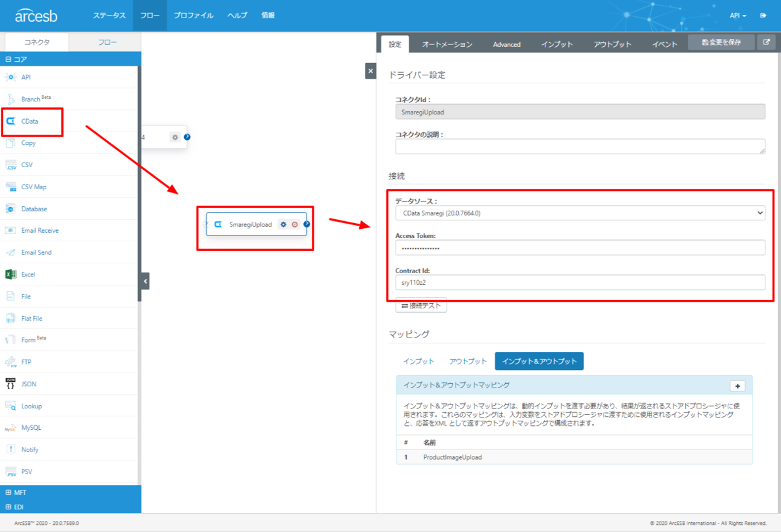This screenshot has width=781, height=532.
Task: Click the logout icon in header
Action: click(x=764, y=15)
